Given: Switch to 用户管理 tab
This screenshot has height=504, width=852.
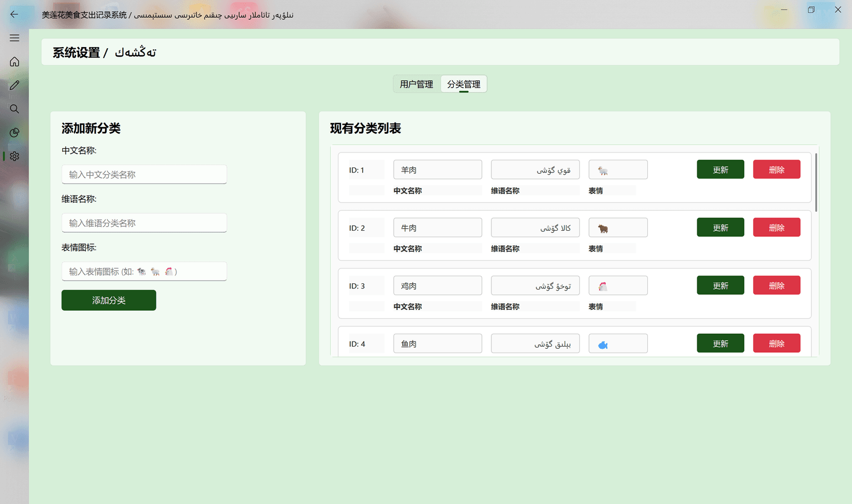Looking at the screenshot, I should [417, 84].
